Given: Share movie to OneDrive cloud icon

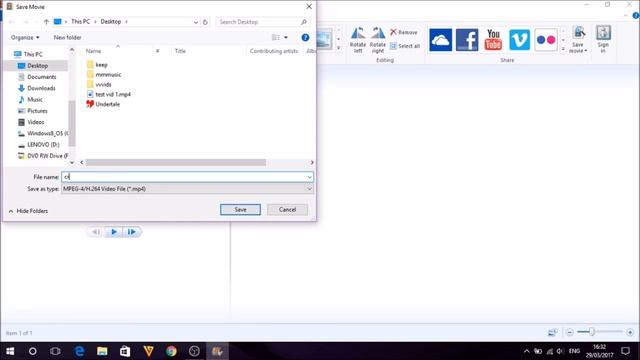Looking at the screenshot, I should (440, 40).
